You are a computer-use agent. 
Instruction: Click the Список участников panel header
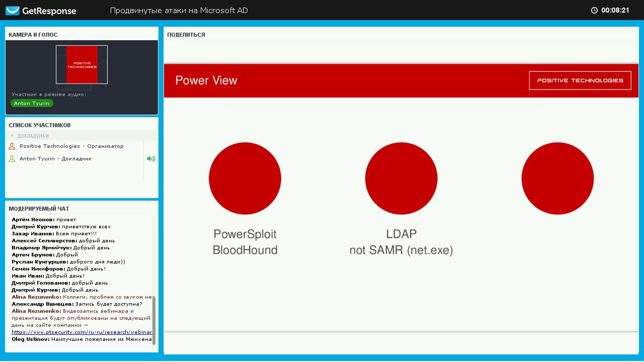click(40, 125)
